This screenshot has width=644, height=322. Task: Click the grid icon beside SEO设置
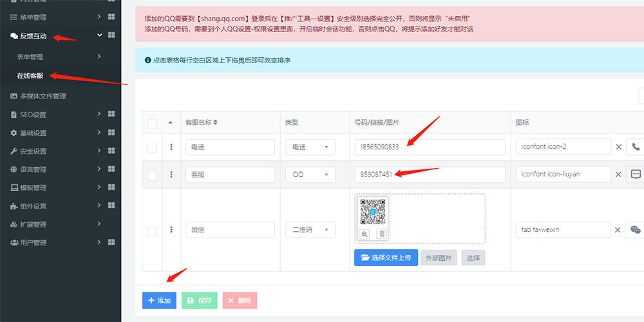point(111,115)
